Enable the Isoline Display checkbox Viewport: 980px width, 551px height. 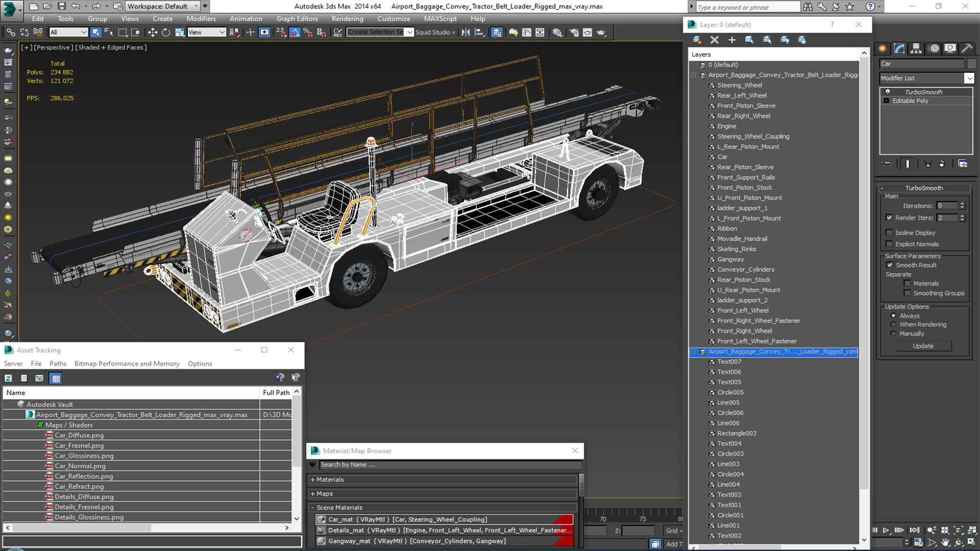(x=890, y=233)
